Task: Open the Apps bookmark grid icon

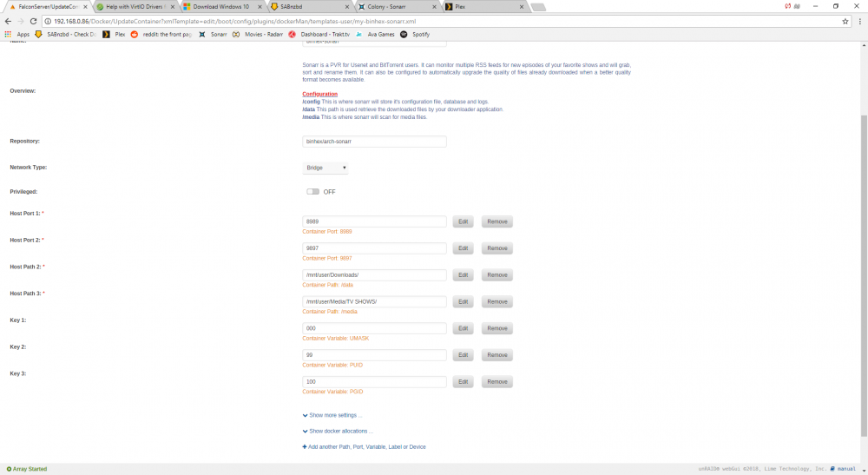Action: (8, 35)
